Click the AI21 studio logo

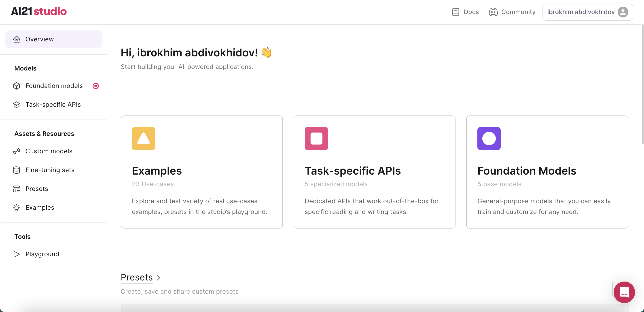(x=39, y=11)
